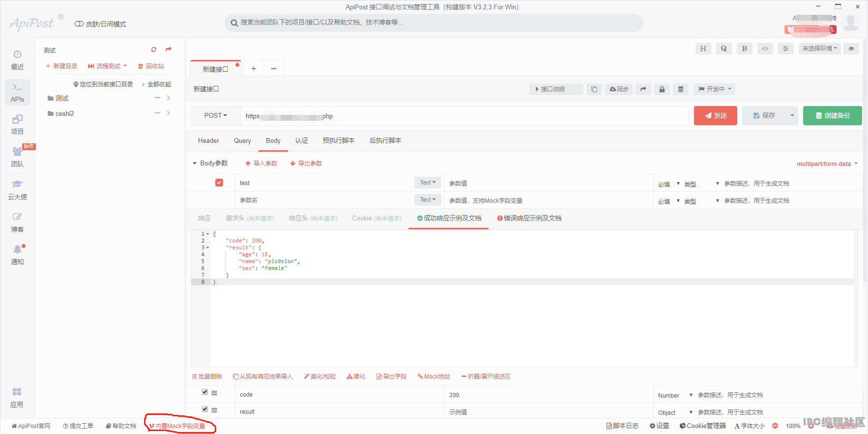Click the user avatar icon

pos(851,22)
